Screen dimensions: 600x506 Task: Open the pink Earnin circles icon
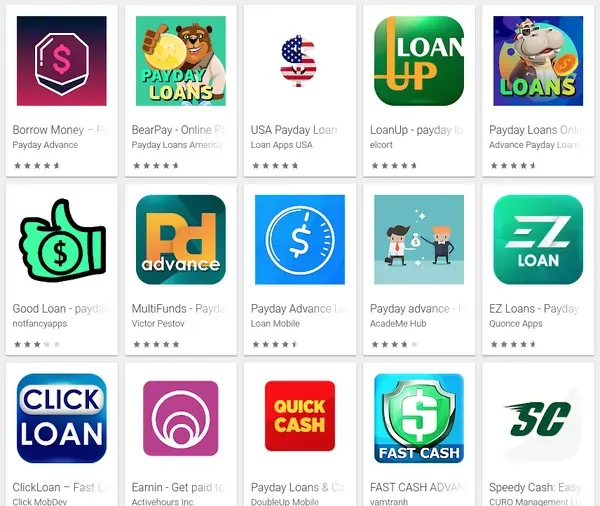point(181,418)
